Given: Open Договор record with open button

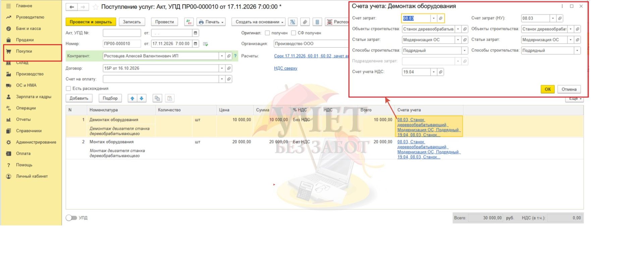Looking at the screenshot, I should coord(229,68).
